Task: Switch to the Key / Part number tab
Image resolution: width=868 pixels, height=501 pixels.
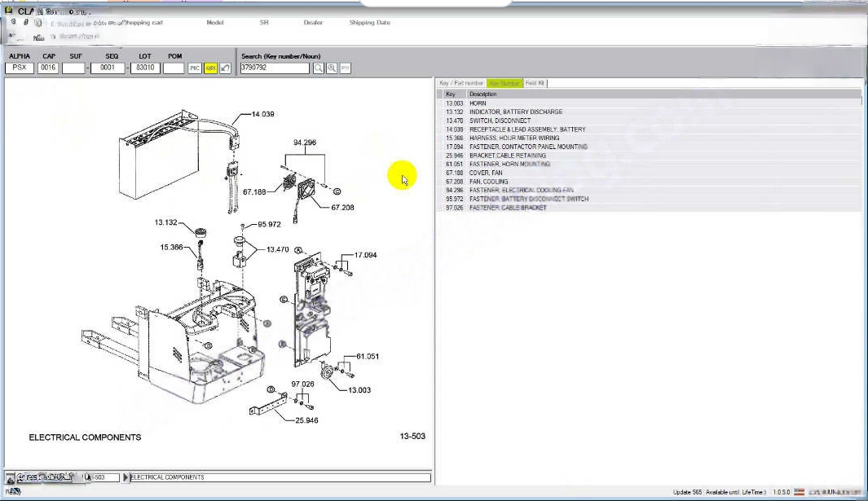Action: click(461, 83)
